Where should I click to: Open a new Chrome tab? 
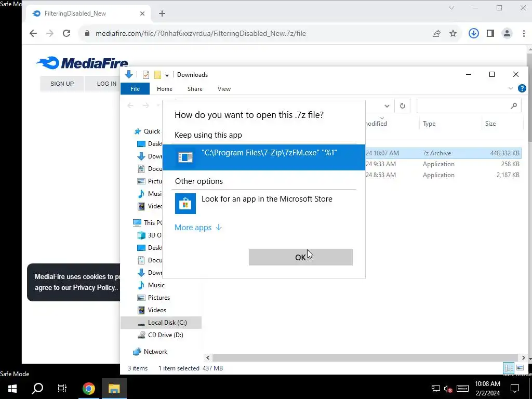162,14
